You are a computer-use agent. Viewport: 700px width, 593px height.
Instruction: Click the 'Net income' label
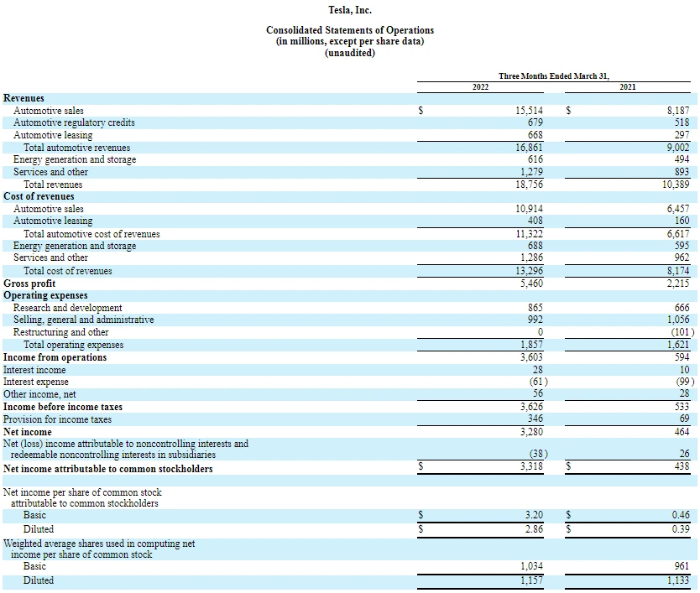[x=27, y=432]
